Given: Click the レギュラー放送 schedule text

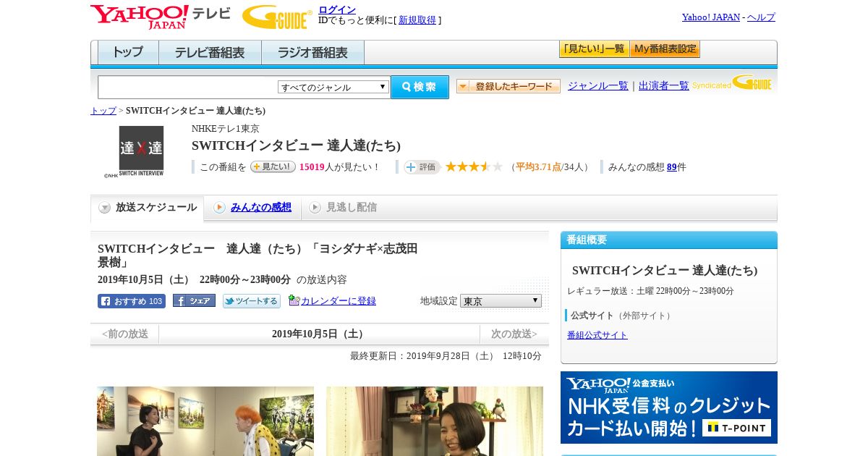Looking at the screenshot, I should (650, 291).
